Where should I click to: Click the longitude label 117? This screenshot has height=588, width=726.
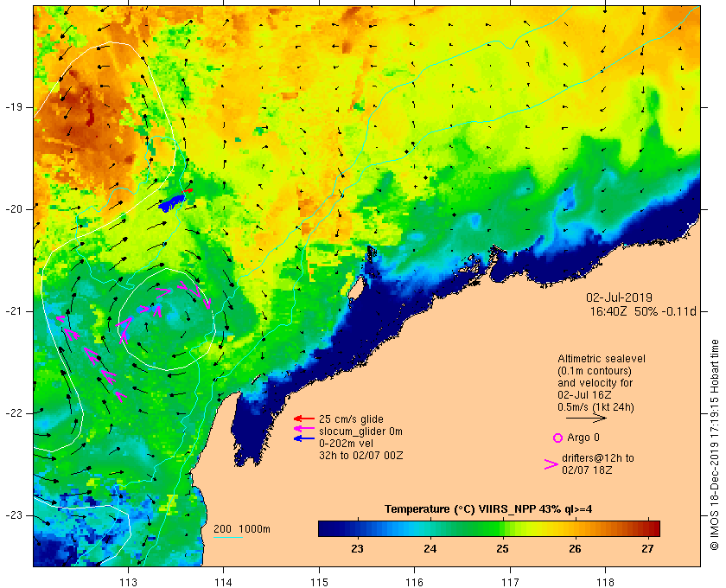[x=510, y=582]
